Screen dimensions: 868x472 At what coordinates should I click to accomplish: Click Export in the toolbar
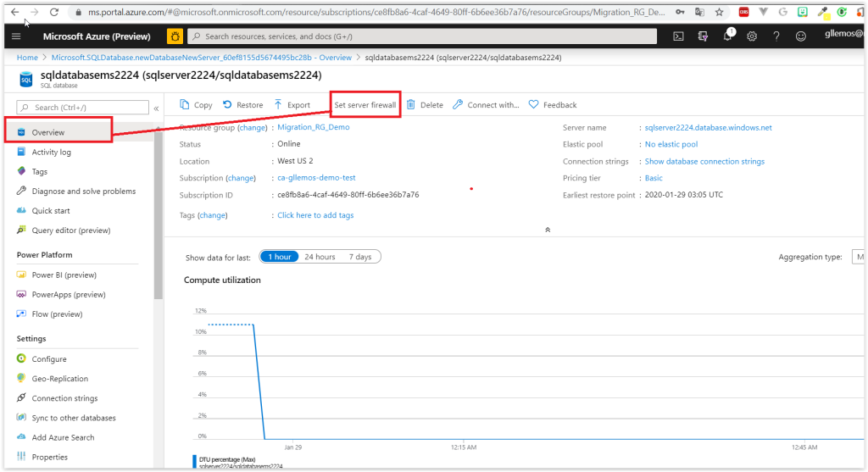click(x=292, y=104)
